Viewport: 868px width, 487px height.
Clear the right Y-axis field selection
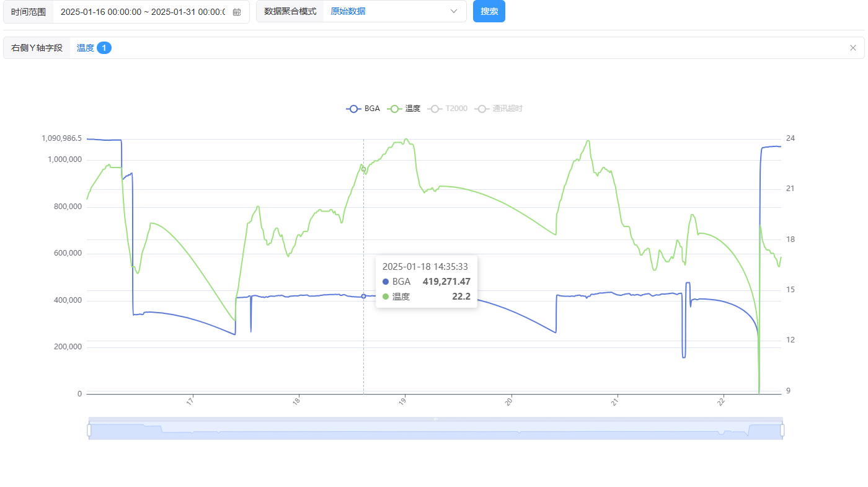click(852, 48)
